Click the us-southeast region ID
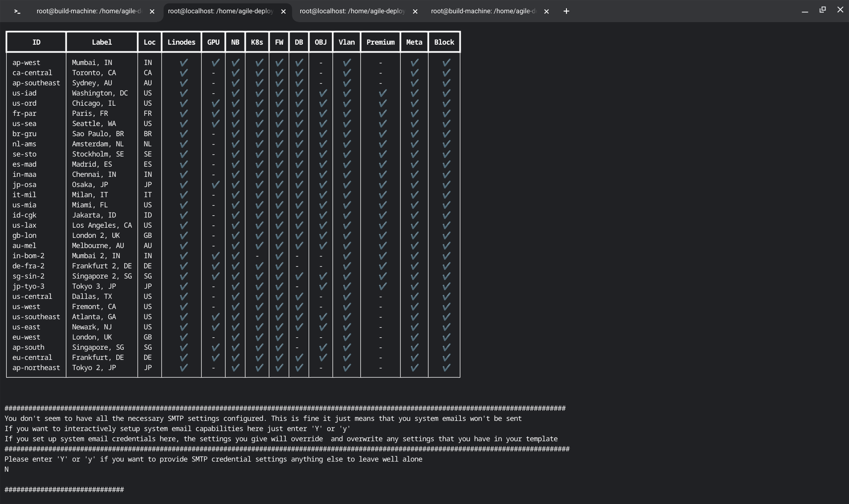Image resolution: width=849 pixels, height=504 pixels. tap(36, 317)
